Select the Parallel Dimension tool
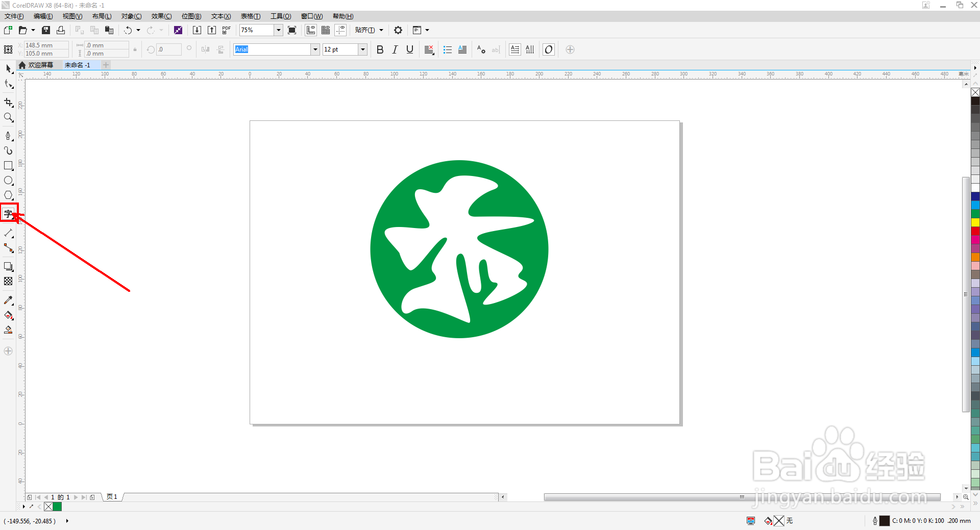The width and height of the screenshot is (980, 530). (x=8, y=233)
